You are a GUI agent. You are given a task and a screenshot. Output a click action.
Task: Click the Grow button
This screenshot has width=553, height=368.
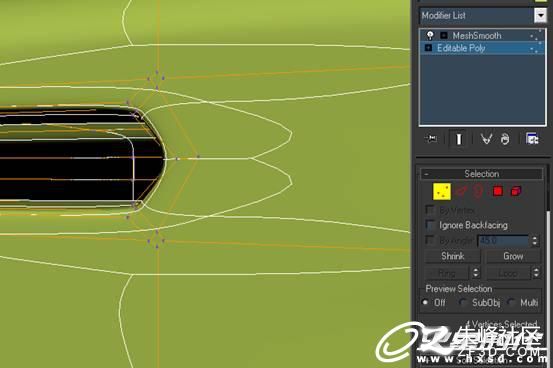[x=513, y=256]
